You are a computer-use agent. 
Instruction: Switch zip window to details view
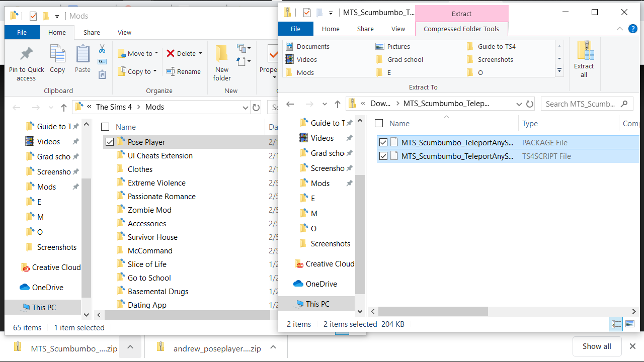[x=616, y=324]
